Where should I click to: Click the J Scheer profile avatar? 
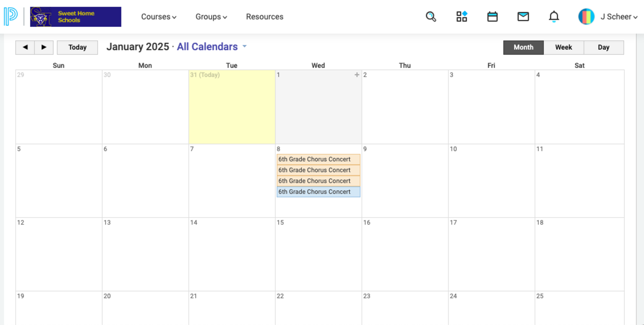[x=586, y=17]
